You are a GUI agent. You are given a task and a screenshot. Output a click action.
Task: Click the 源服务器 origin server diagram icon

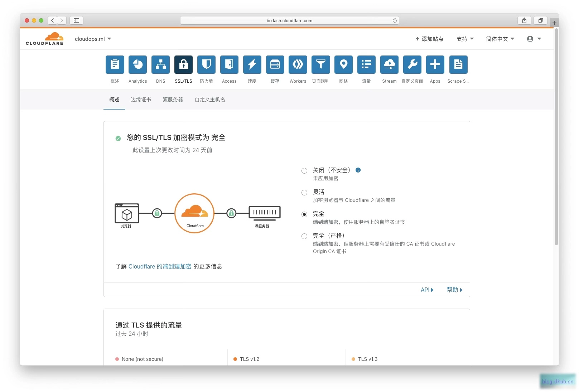point(265,213)
